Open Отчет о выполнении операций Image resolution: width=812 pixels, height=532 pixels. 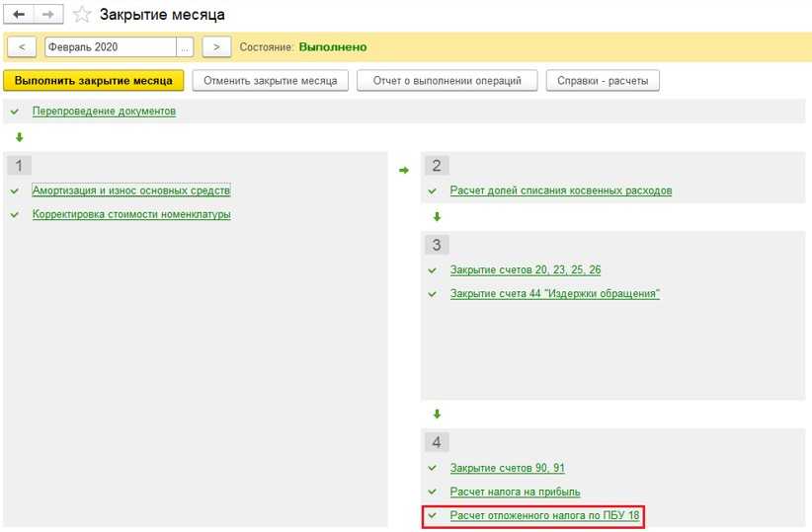coord(447,80)
